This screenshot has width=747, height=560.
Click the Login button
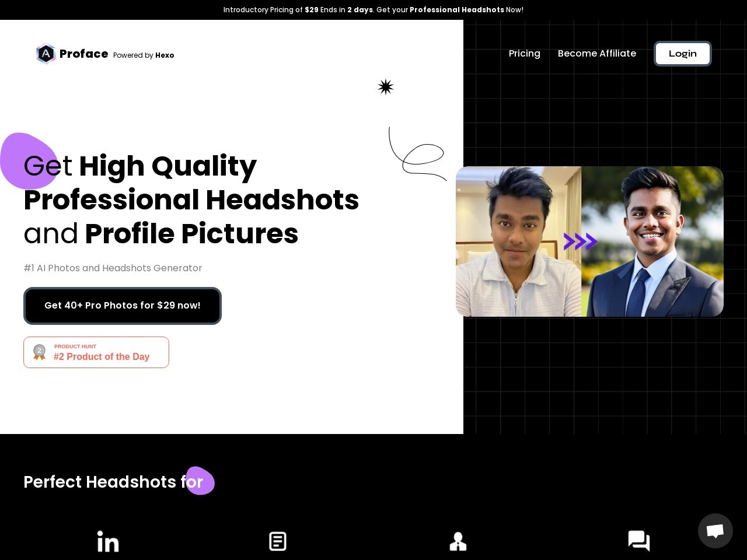pyautogui.click(x=682, y=53)
